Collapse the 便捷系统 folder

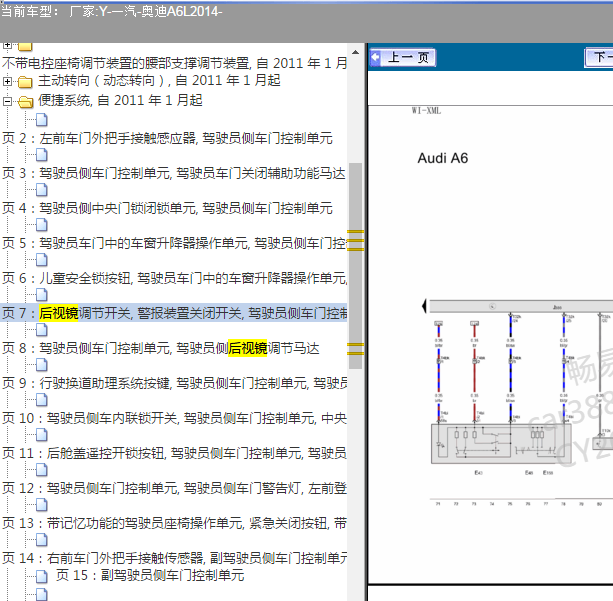point(7,101)
